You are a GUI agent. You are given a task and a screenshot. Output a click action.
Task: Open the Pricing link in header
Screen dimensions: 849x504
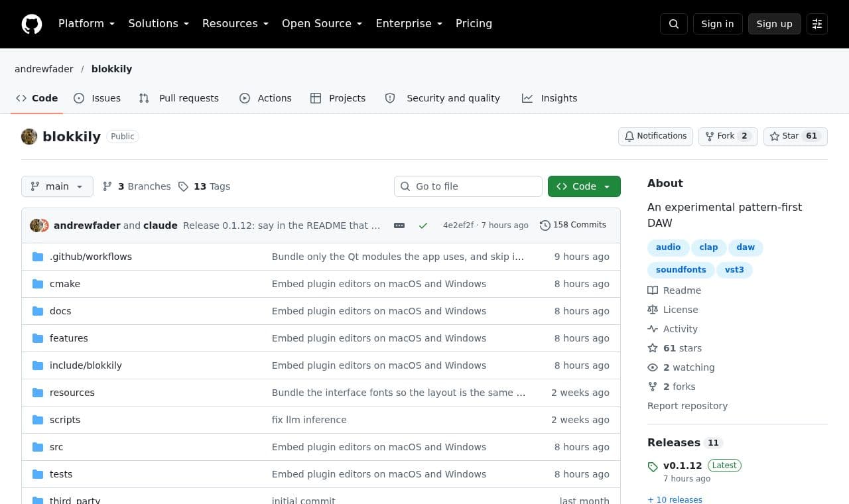(474, 24)
